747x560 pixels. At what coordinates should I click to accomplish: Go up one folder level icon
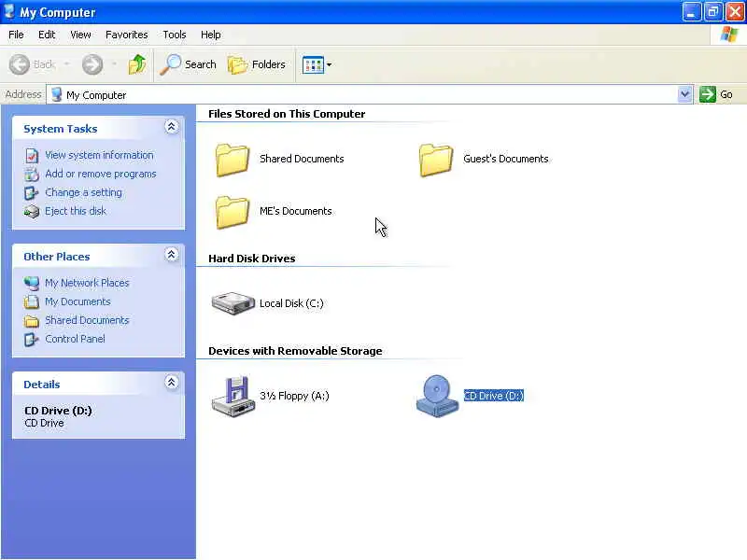(137, 64)
